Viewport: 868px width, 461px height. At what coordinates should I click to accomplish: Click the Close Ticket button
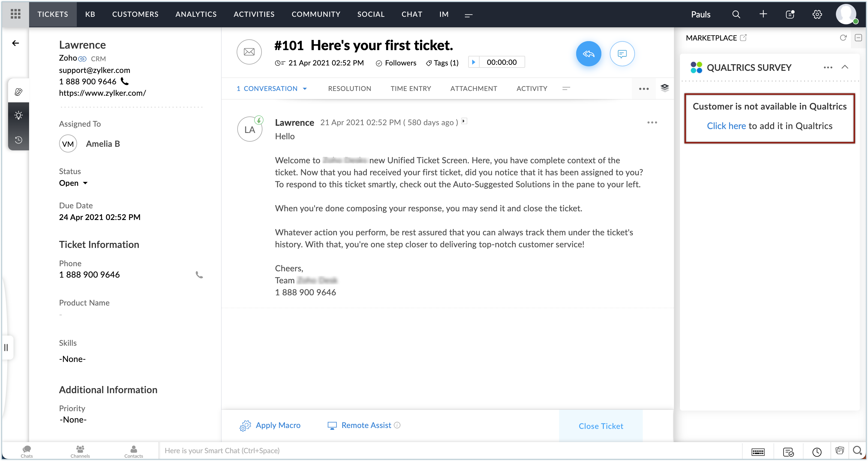pos(601,426)
